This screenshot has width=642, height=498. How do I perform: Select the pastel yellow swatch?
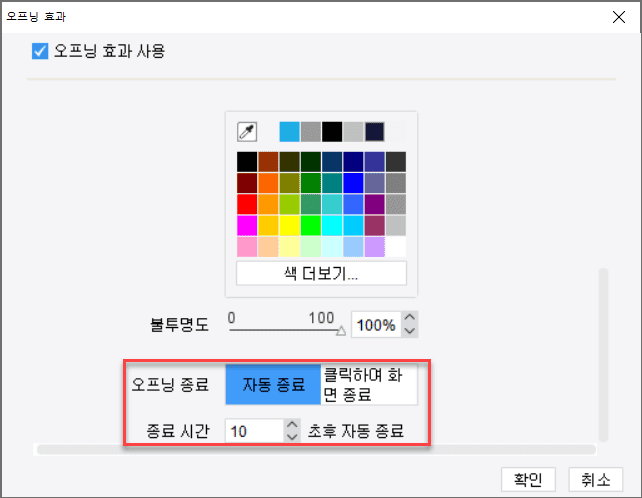pos(289,247)
